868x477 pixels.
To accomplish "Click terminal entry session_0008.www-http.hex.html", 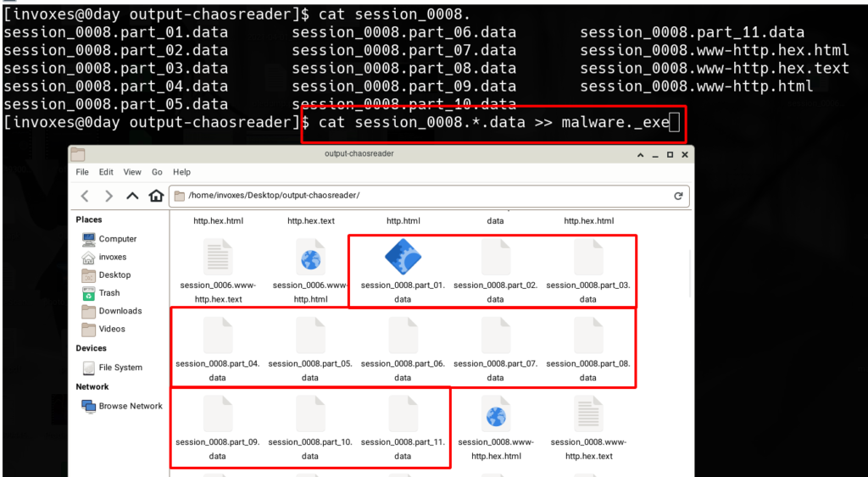I will 715,50.
